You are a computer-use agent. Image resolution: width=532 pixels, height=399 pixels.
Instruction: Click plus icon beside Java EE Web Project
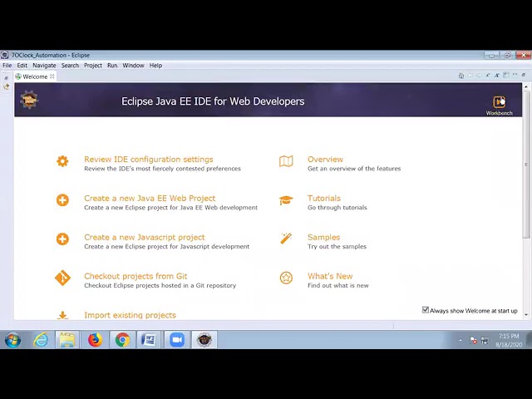62,200
